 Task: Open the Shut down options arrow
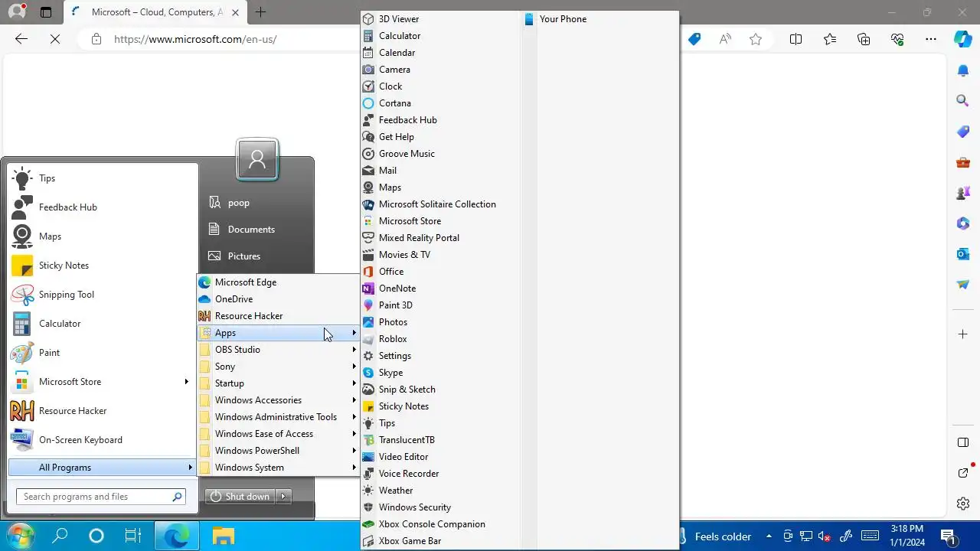(x=283, y=497)
